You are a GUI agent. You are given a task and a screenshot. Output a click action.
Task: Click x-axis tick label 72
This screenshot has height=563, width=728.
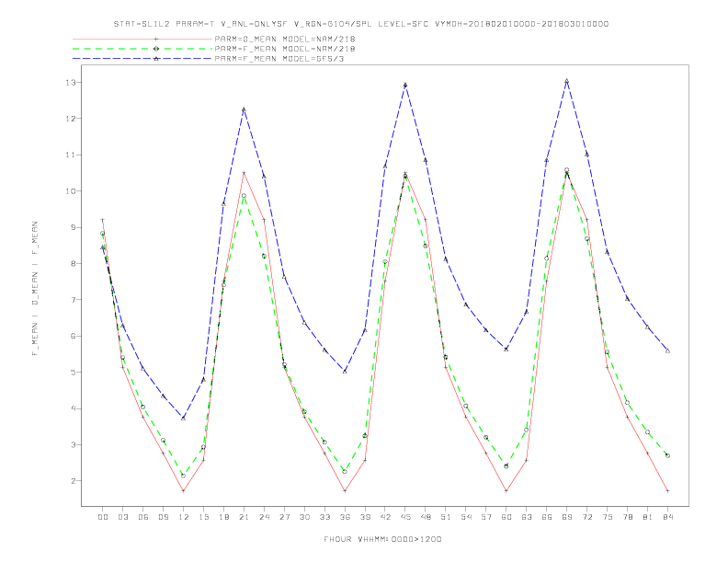(x=586, y=517)
